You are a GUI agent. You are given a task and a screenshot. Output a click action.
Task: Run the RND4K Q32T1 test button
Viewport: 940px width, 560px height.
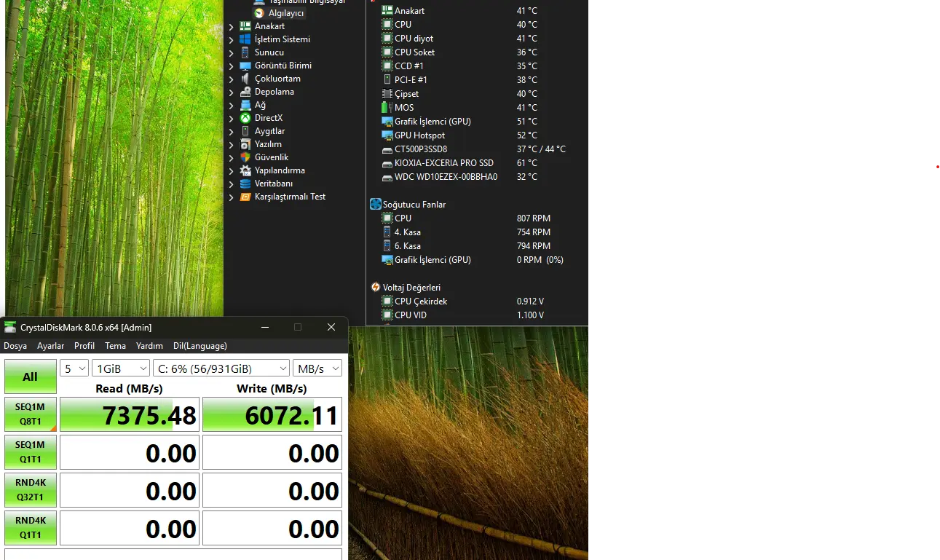click(31, 490)
